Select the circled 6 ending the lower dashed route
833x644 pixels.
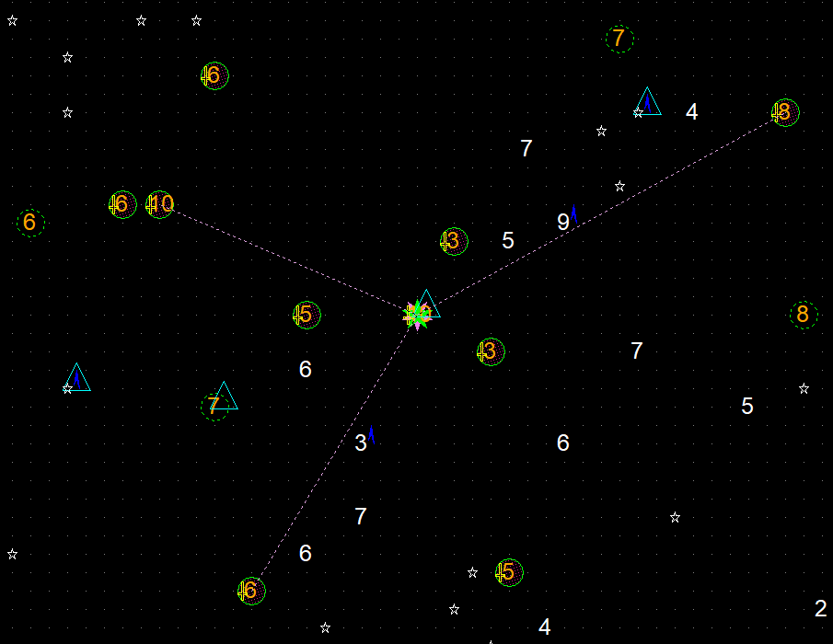(x=251, y=591)
